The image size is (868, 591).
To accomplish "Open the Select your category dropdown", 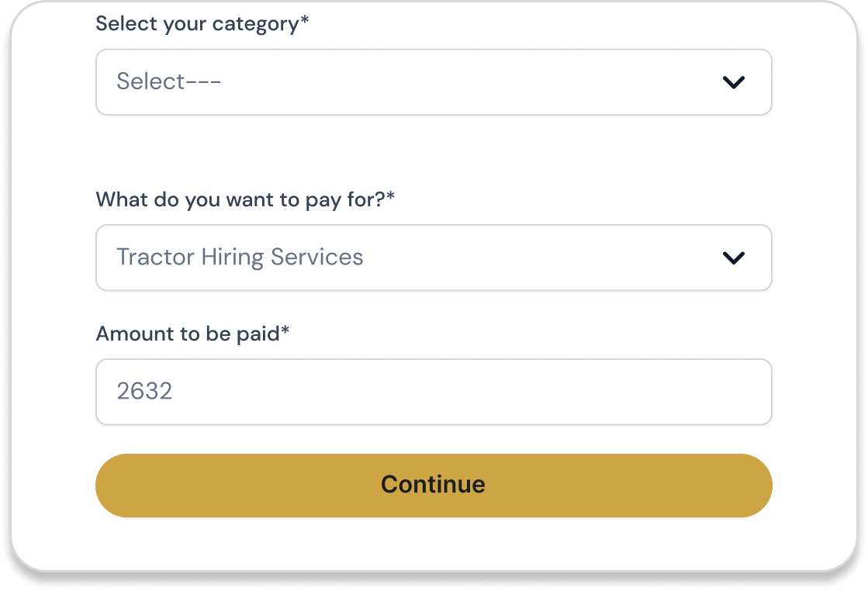I will point(433,82).
